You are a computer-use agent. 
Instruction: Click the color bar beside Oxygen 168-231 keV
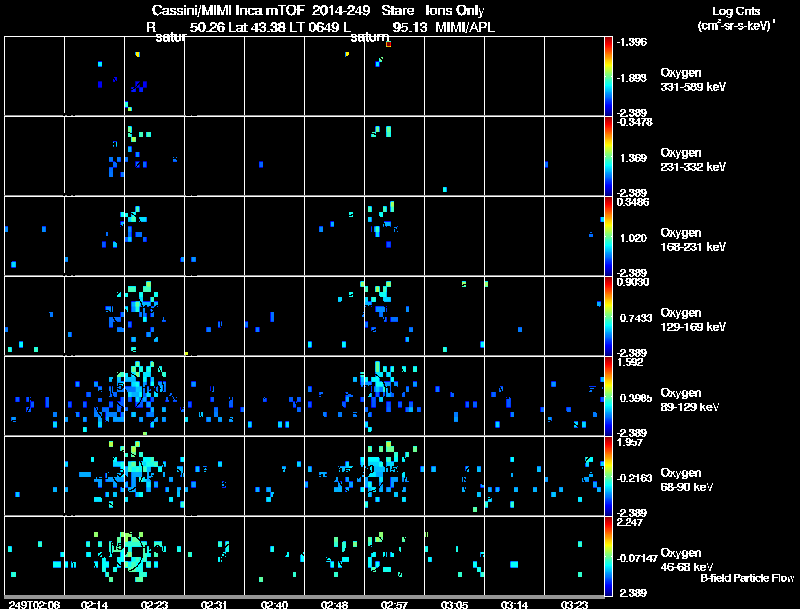pyautogui.click(x=608, y=236)
